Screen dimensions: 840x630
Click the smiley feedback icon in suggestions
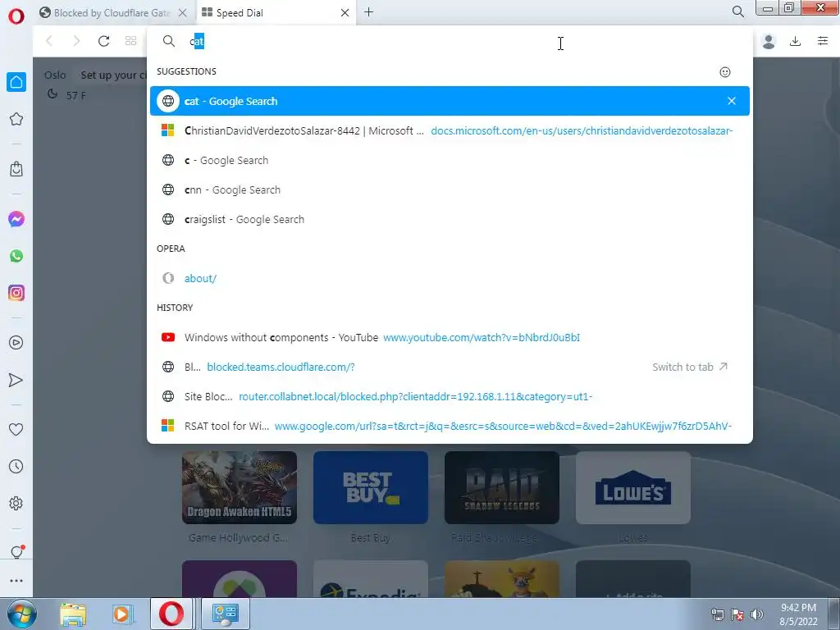725,72
